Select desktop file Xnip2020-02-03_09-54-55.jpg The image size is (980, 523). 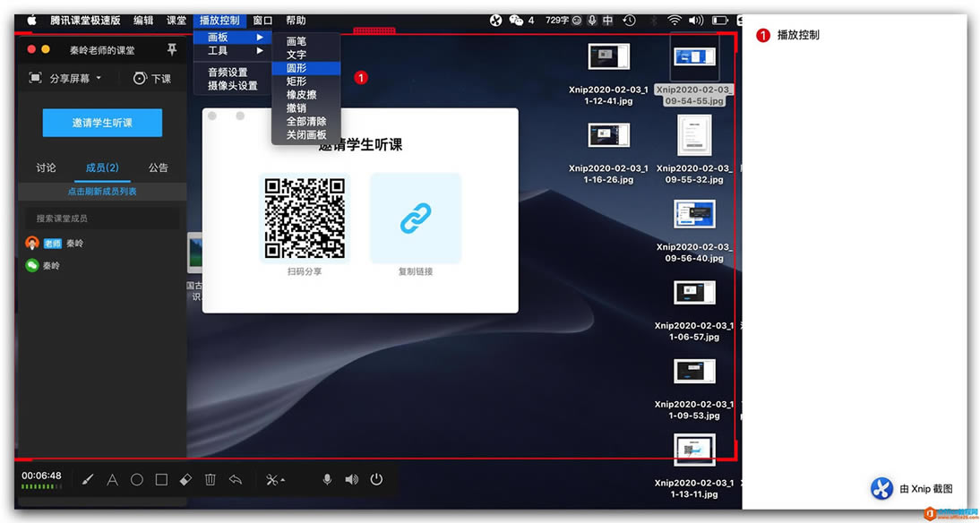click(x=694, y=70)
